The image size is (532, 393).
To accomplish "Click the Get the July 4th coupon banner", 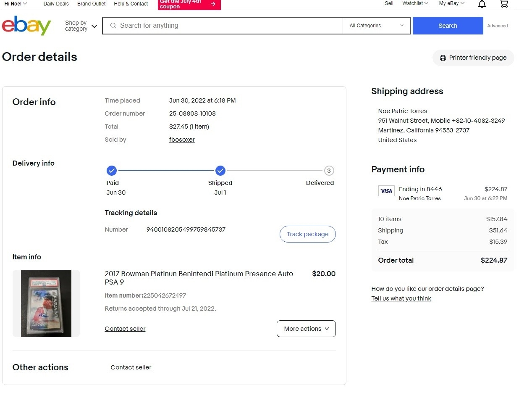I will coord(189,4).
